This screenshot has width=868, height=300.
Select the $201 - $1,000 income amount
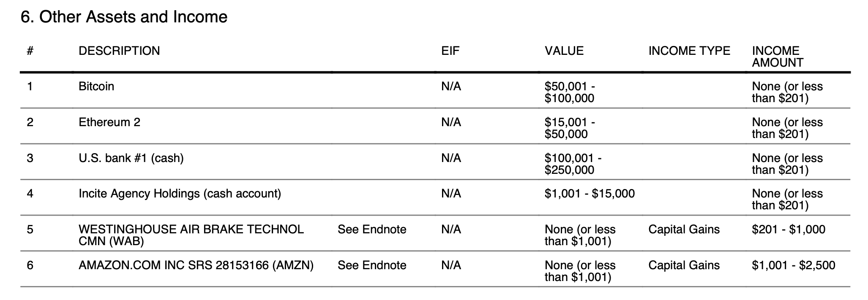788,230
